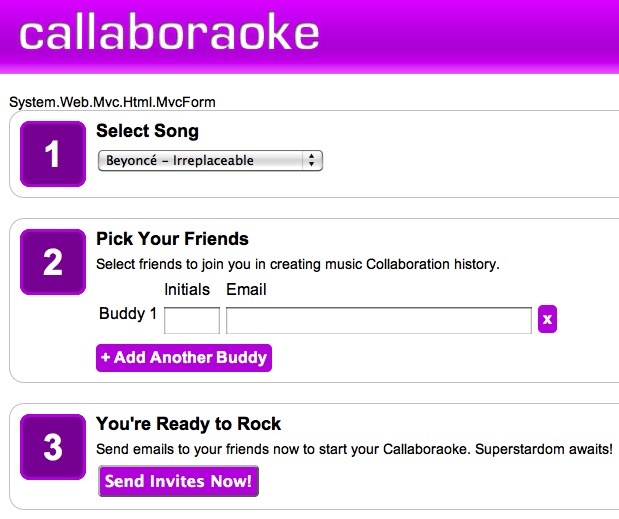Click the Buddy 1 row label
The height and width of the screenshot is (519, 619).
(x=128, y=314)
